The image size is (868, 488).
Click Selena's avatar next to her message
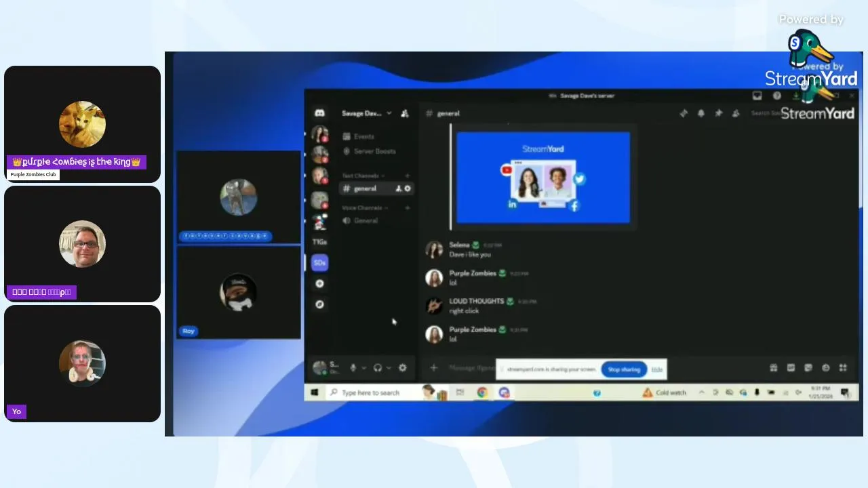(x=434, y=249)
